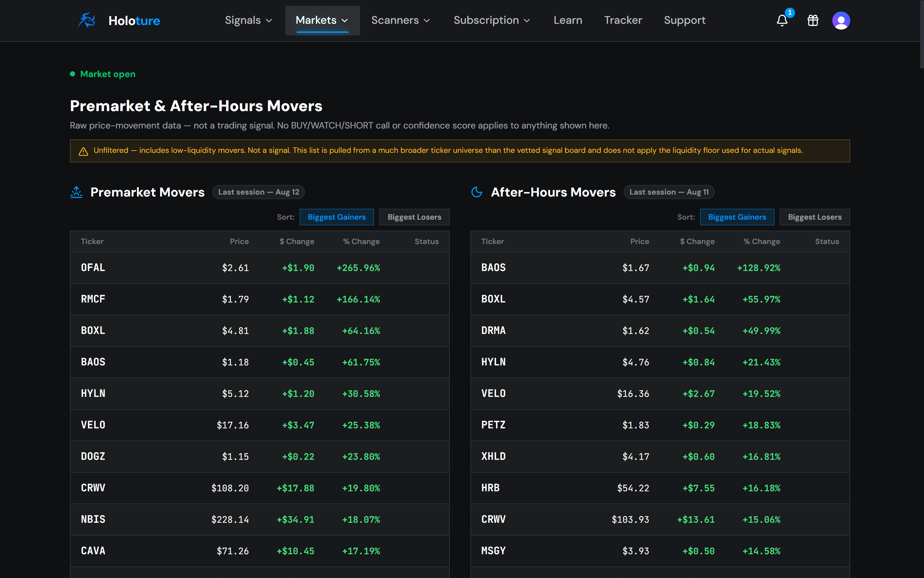Expand the Subscription dropdown menu
This screenshot has height=578, width=924.
click(x=492, y=20)
